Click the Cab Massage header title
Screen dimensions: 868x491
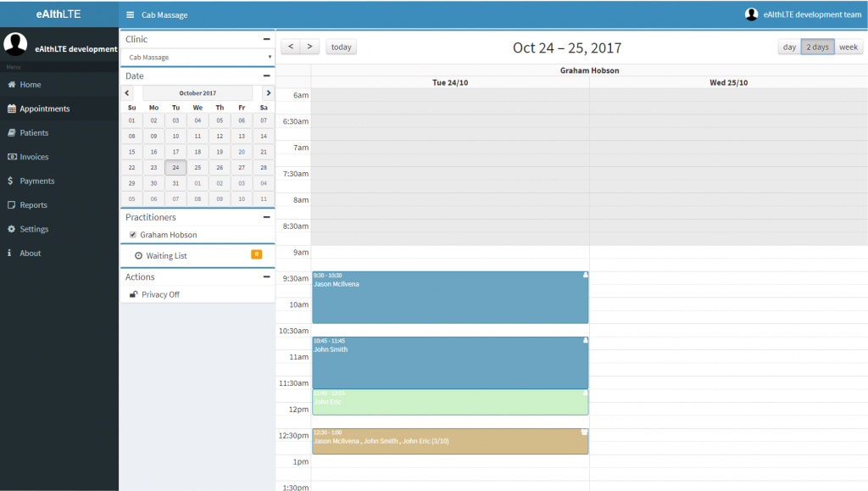coord(164,15)
